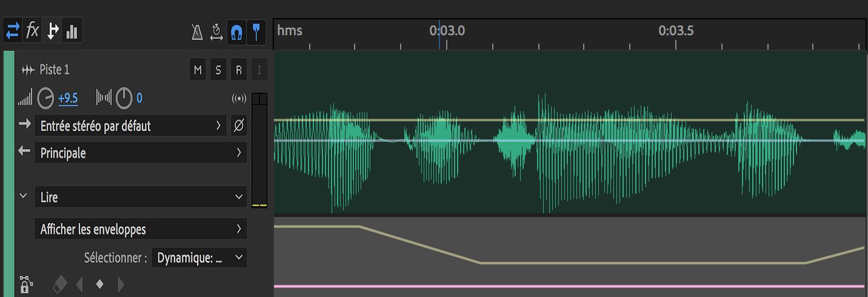The width and height of the screenshot is (868, 297).
Task: Arm Piste 1 for recording (R)
Action: 239,70
